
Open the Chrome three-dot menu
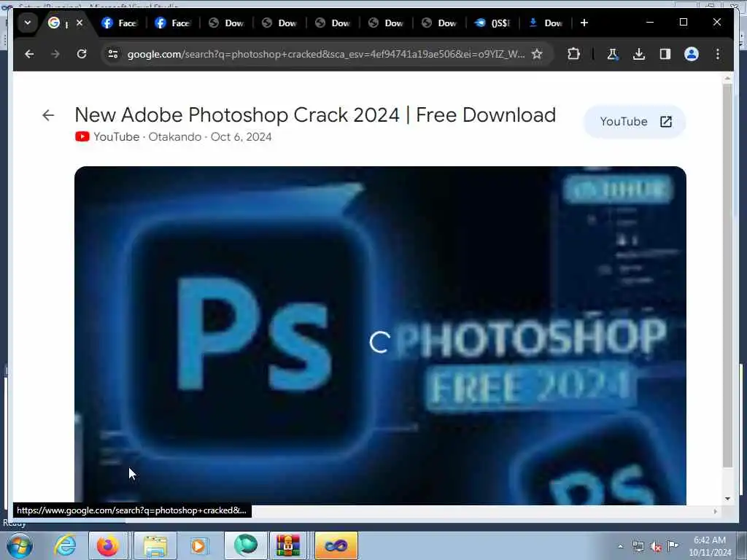[718, 54]
